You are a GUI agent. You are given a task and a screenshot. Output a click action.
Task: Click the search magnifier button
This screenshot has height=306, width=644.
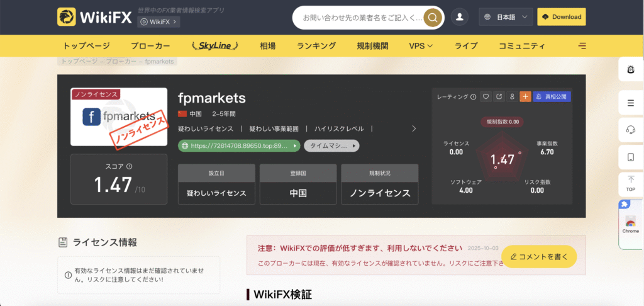click(433, 18)
